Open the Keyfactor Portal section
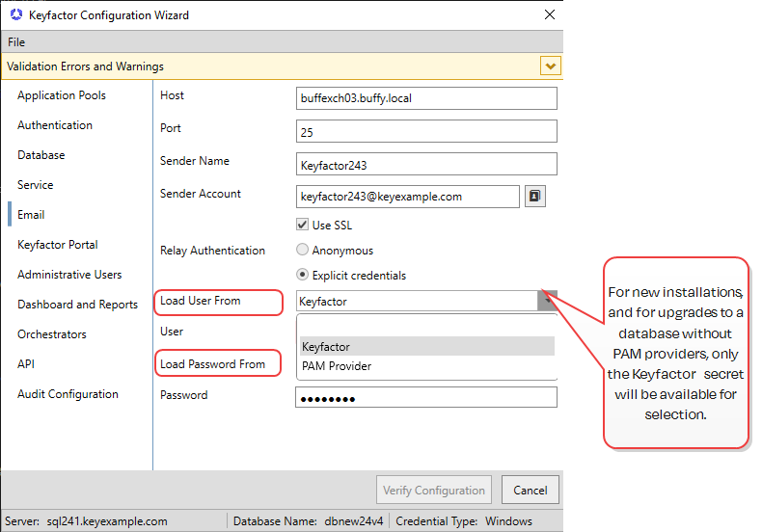The image size is (762, 532). [x=58, y=245]
